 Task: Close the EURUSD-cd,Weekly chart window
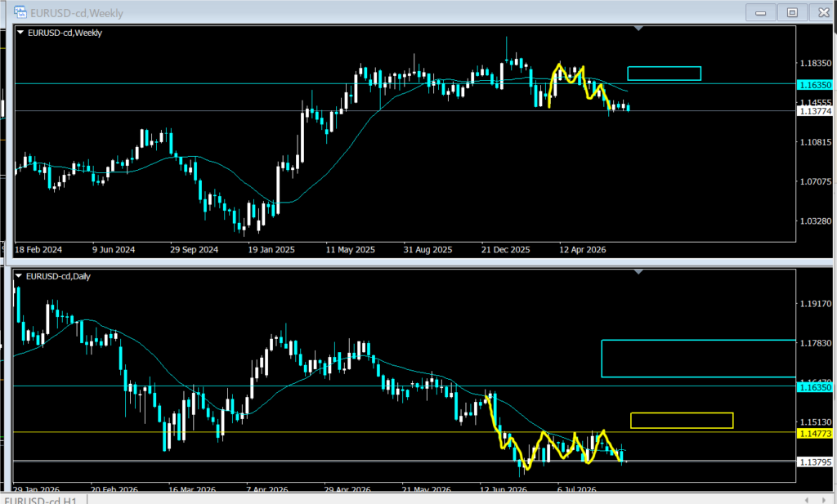[823, 12]
